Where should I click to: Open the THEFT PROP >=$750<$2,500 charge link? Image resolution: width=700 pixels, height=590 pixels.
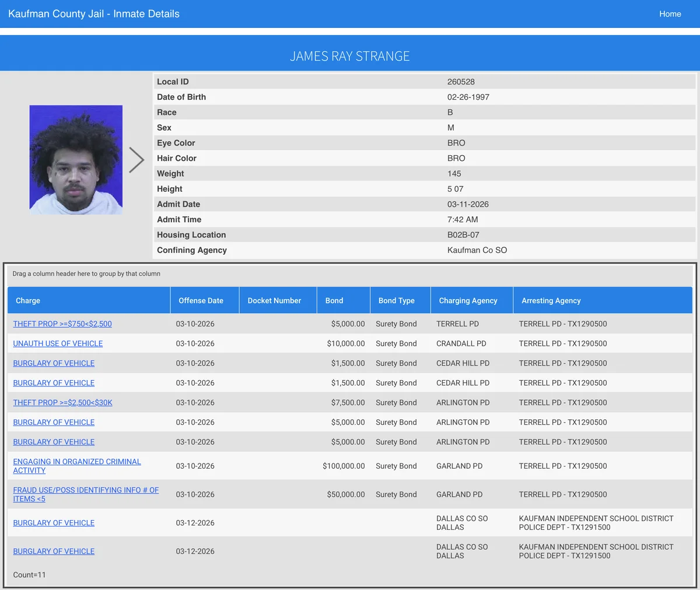(62, 324)
